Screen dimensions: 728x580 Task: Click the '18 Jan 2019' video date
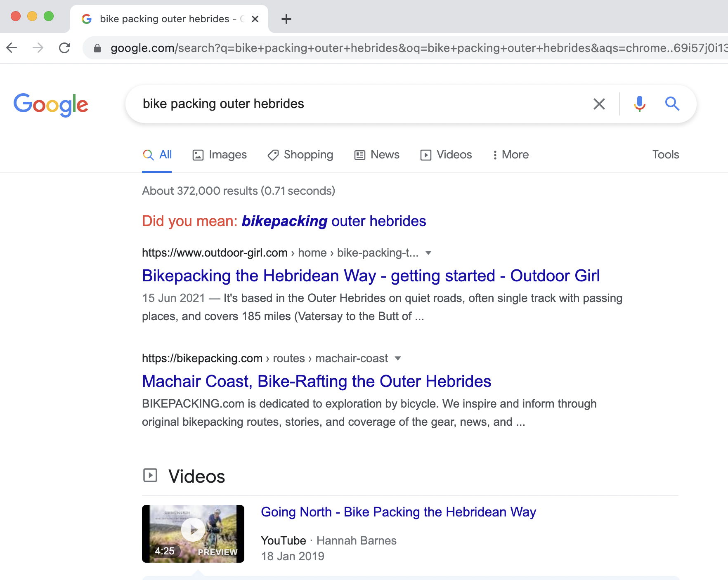tap(293, 556)
